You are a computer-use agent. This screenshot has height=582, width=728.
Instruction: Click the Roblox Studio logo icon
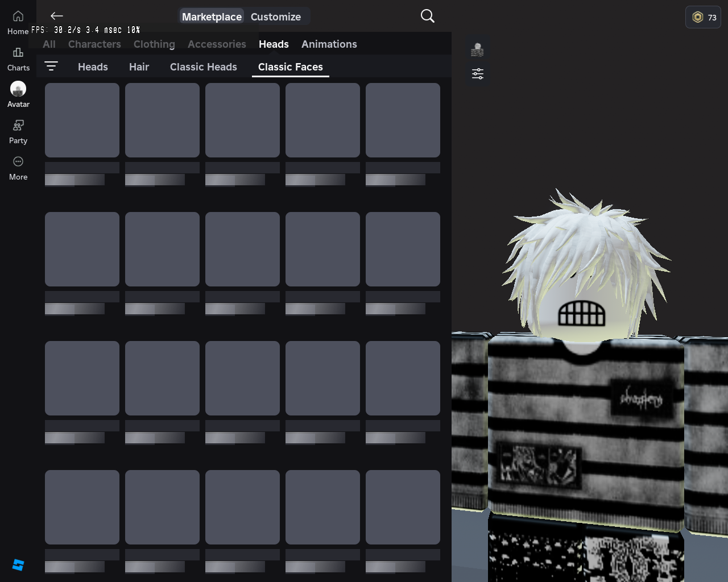[x=18, y=565]
